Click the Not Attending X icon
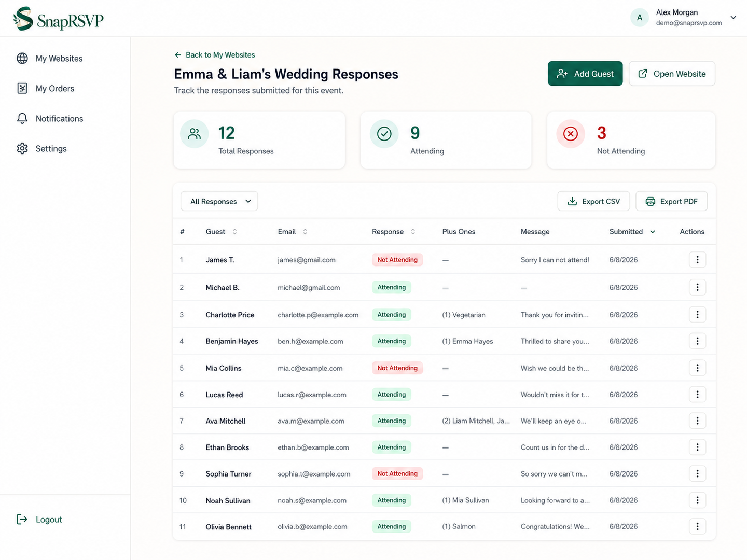Viewport: 747px width, 560px height. (571, 134)
